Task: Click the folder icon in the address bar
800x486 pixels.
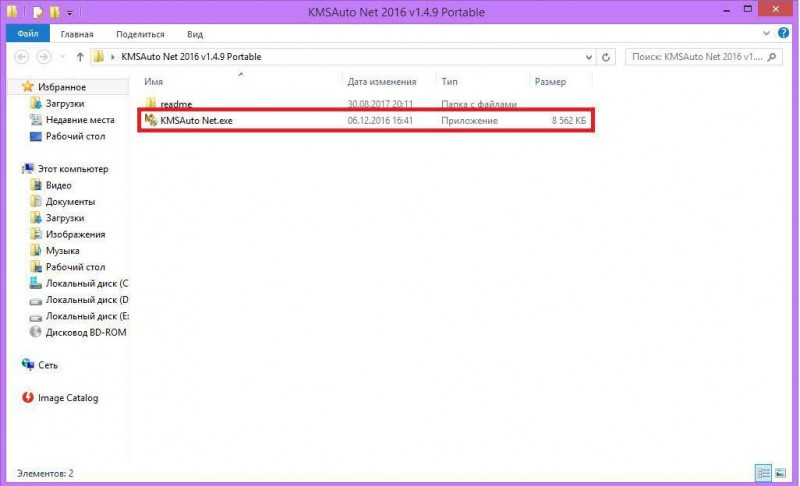Action: point(98,57)
